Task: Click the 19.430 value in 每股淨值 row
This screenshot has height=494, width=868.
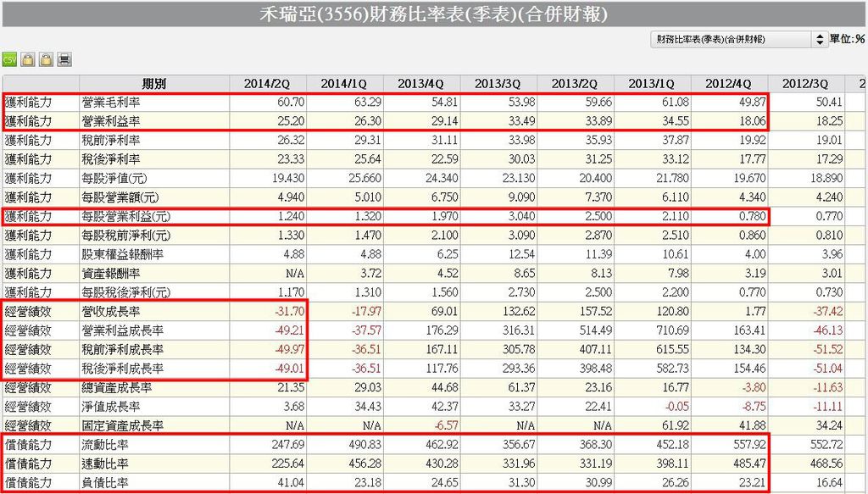Action: point(288,178)
